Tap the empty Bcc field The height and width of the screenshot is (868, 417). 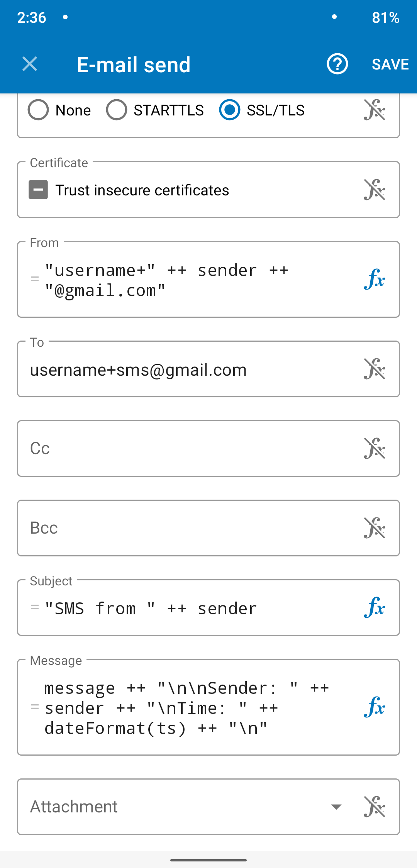click(185, 528)
